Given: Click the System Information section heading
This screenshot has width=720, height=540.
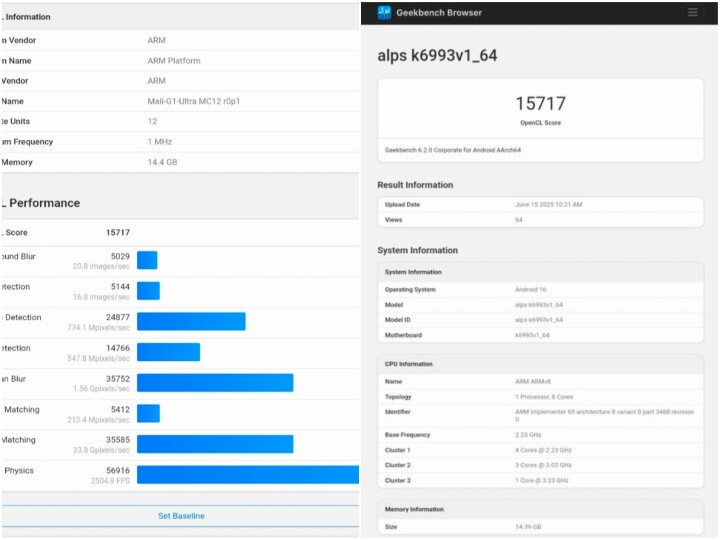Looking at the screenshot, I should [x=417, y=250].
